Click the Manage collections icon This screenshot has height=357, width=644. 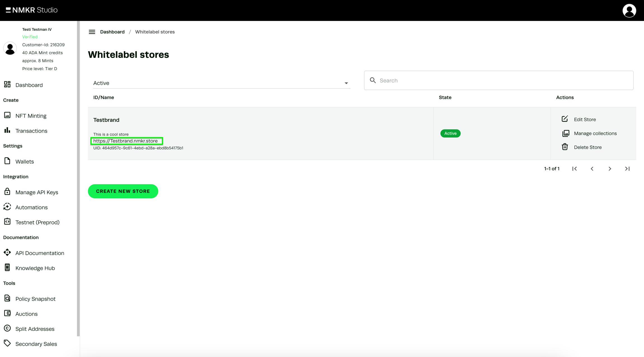point(565,133)
